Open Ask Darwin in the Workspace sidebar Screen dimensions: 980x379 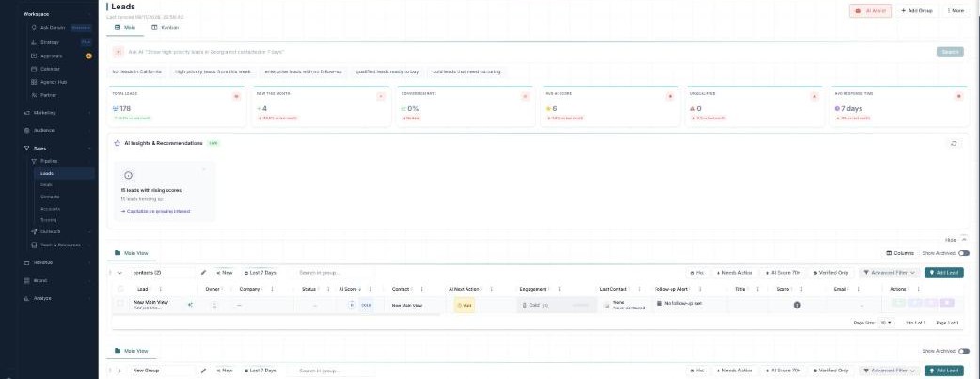pyautogui.click(x=60, y=28)
